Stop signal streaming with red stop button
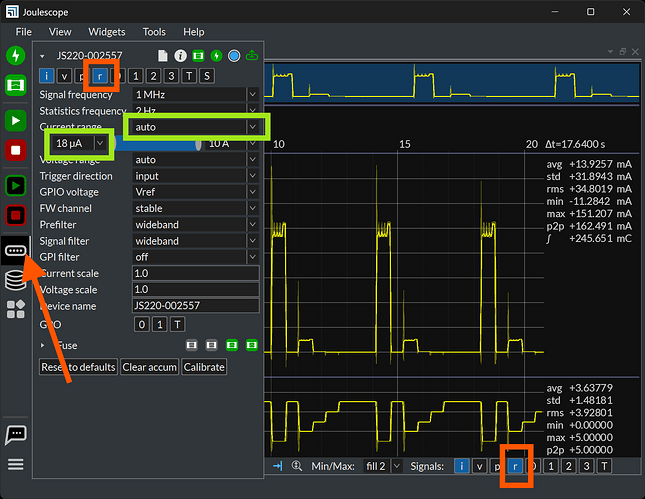This screenshot has width=645, height=499. [16, 150]
